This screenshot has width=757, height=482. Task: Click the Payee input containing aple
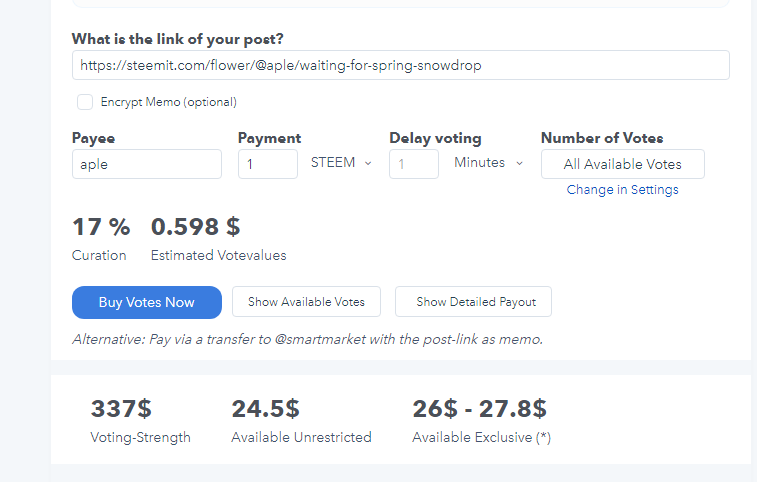tap(147, 164)
